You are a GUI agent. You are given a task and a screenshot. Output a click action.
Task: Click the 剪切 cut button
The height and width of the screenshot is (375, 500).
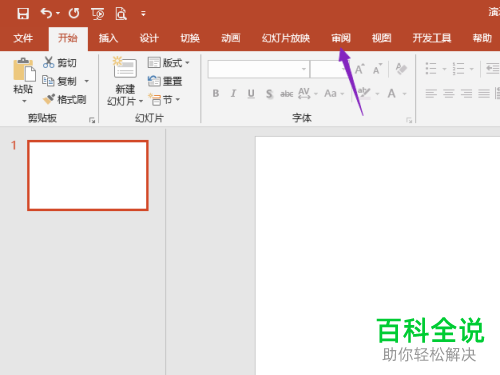[x=60, y=62]
